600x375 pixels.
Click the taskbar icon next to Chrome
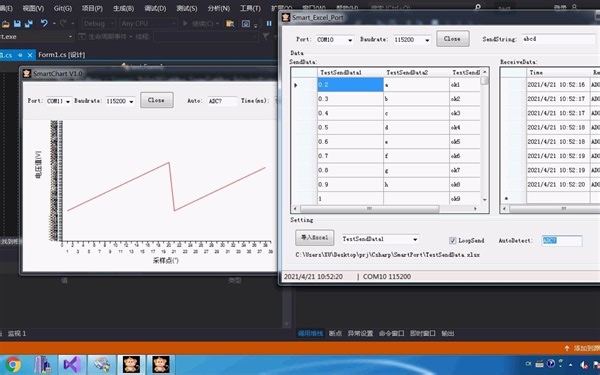click(42, 364)
